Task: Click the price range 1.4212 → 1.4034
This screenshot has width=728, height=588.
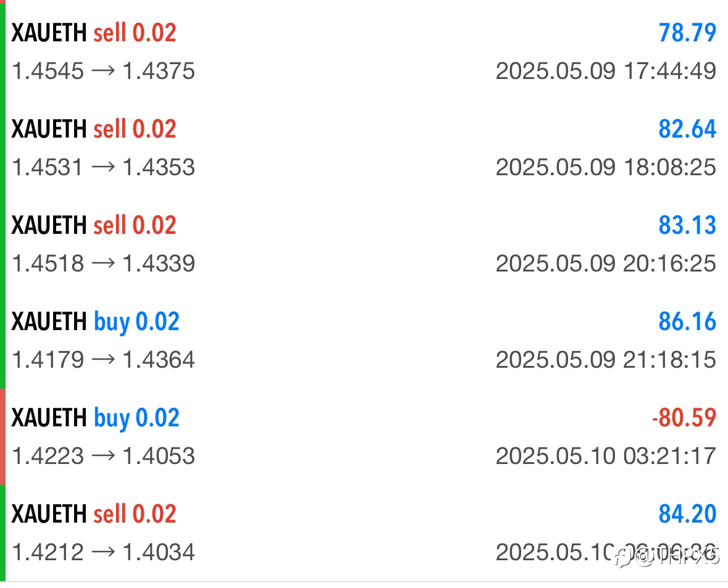Action: 103,552
